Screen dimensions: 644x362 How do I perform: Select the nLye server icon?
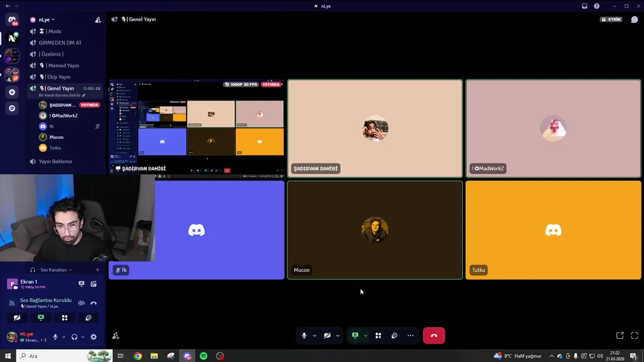tap(12, 38)
